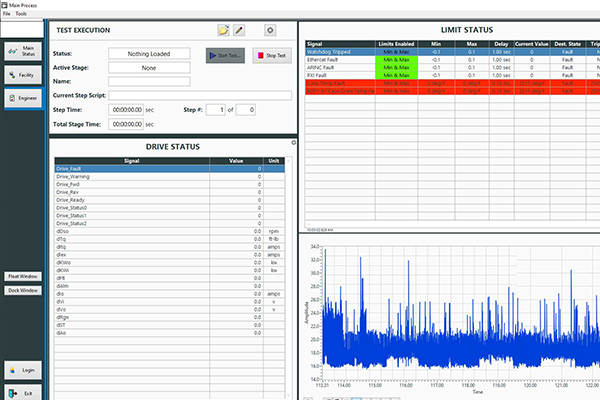Click the Limit Status Max column header
The width and height of the screenshot is (600, 400).
472,44
